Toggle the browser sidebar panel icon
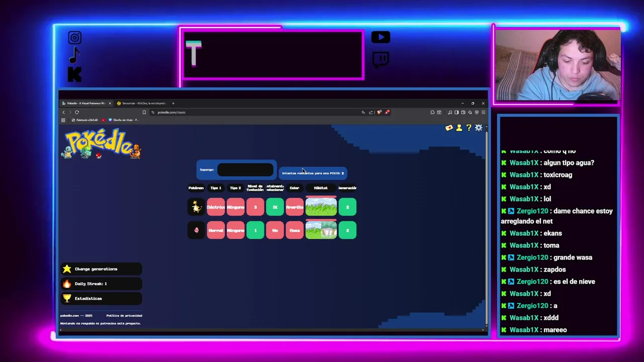The image size is (644, 362). [456, 112]
